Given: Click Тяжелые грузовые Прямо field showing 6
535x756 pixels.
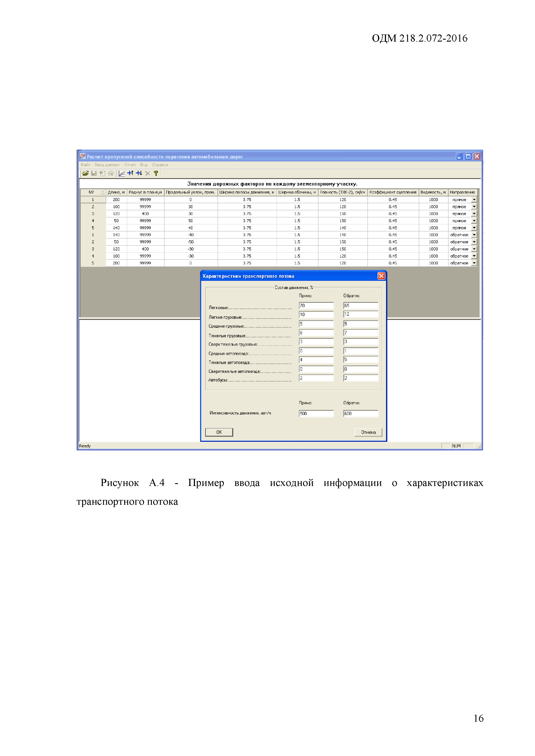Looking at the screenshot, I should pyautogui.click(x=316, y=333).
